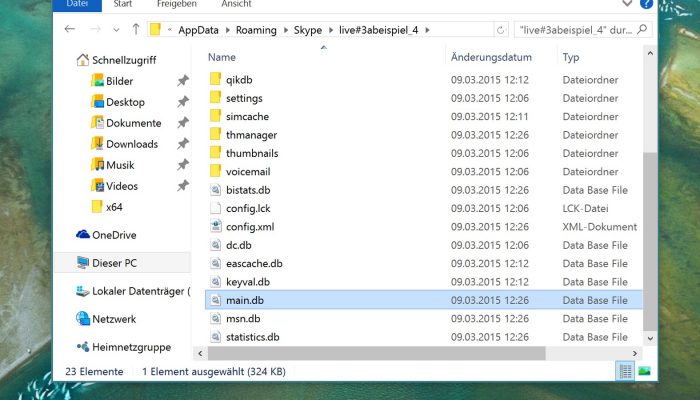The width and height of the screenshot is (700, 400).
Task: Select the keyval.db file icon
Action: pos(216,282)
